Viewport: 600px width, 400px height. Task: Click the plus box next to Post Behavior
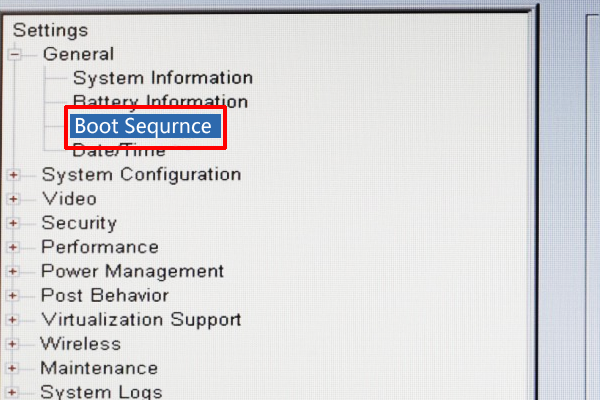pos(14,296)
